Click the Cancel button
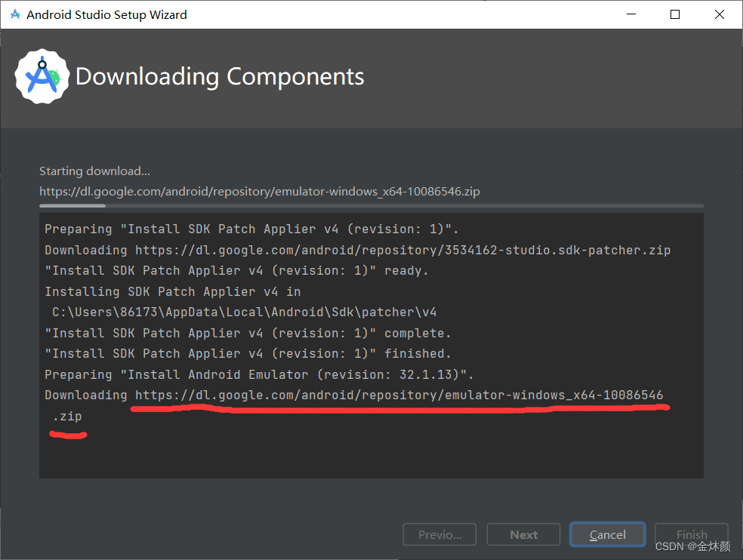Screen dimensions: 743x560 608,534
